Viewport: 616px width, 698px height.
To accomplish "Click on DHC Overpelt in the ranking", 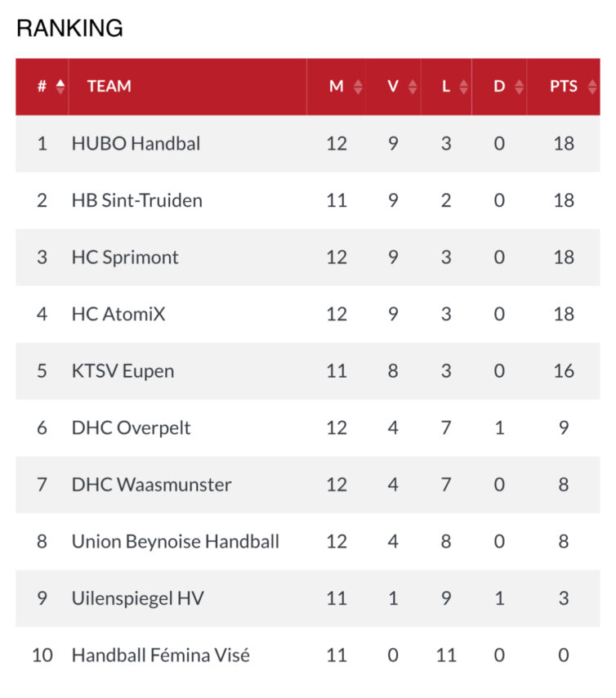I will [x=131, y=427].
